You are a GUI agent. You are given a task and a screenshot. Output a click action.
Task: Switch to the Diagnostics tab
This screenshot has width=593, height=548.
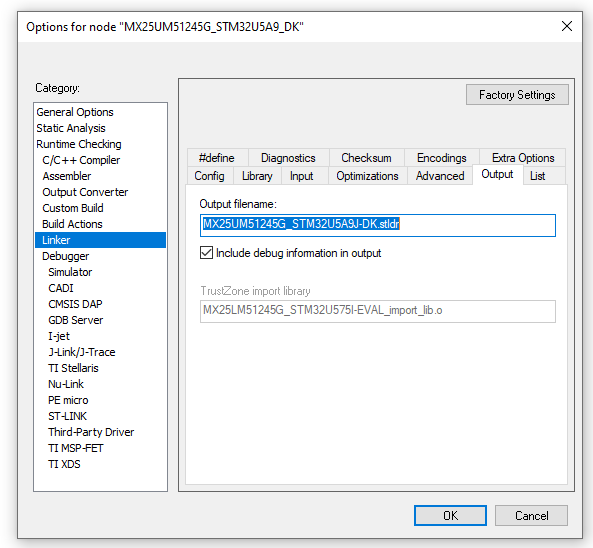click(288, 158)
